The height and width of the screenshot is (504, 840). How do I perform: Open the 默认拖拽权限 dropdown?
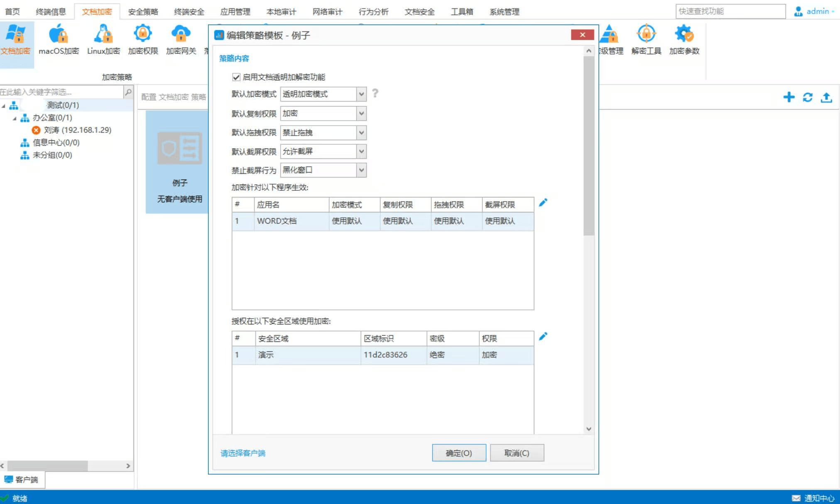click(x=361, y=133)
